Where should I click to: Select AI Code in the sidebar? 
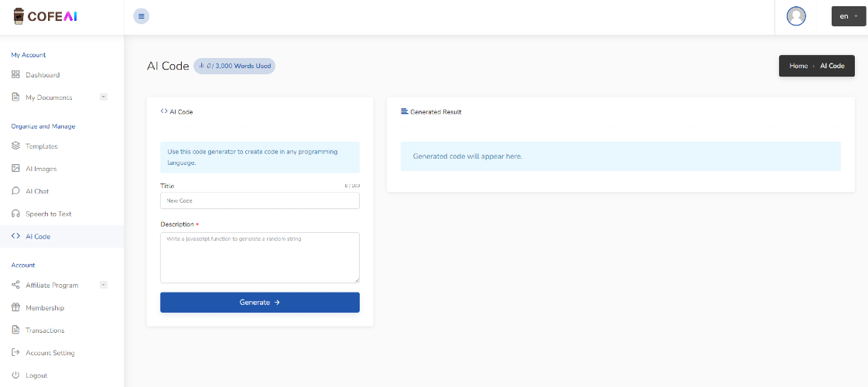[38, 236]
